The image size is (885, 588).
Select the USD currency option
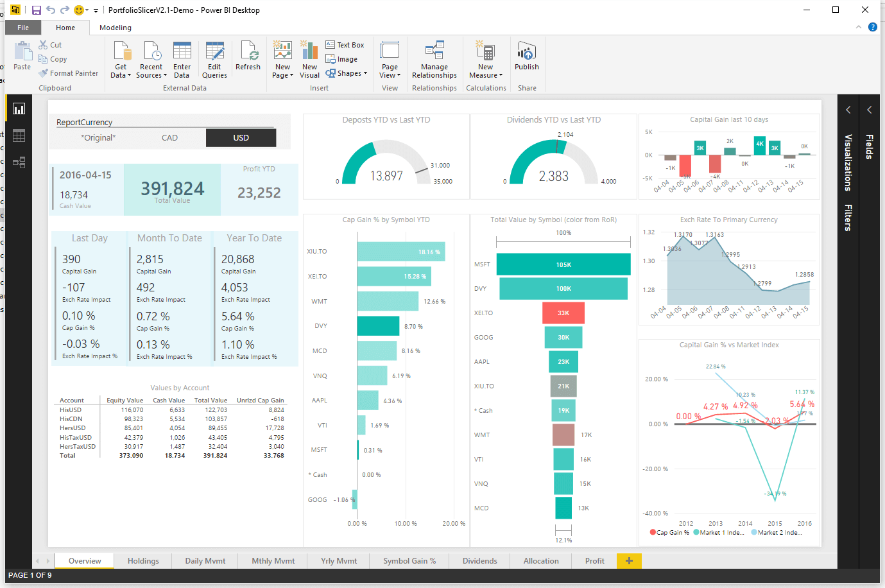click(241, 138)
